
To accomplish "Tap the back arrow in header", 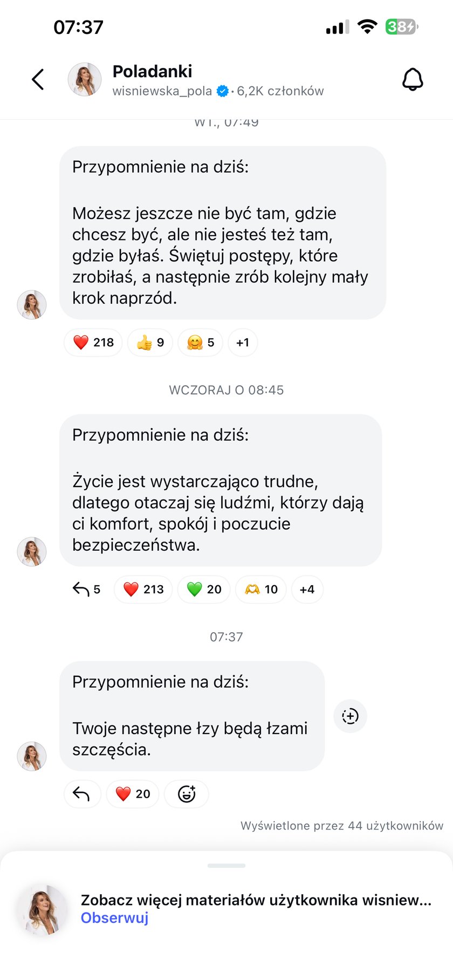I will (x=38, y=80).
